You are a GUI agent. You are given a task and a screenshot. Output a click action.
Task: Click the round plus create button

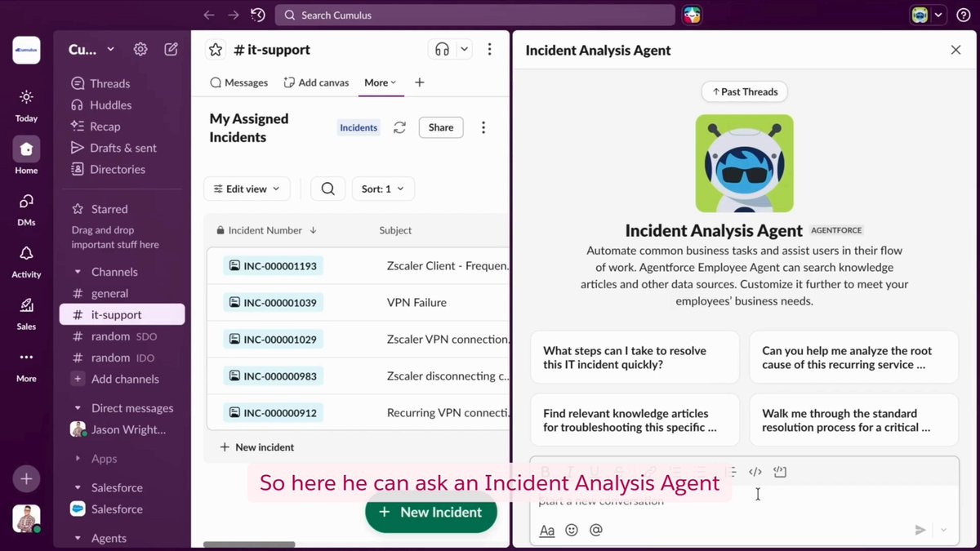pyautogui.click(x=26, y=478)
